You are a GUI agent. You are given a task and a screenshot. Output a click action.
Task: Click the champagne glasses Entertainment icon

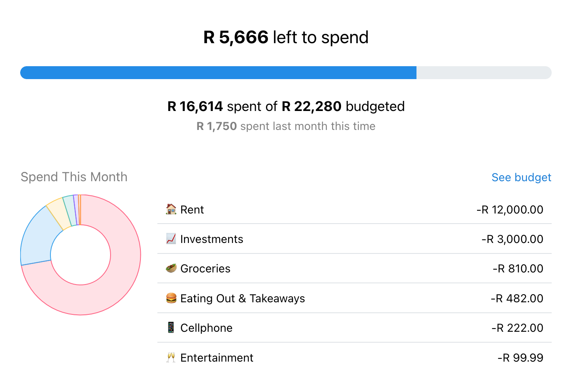[171, 357]
